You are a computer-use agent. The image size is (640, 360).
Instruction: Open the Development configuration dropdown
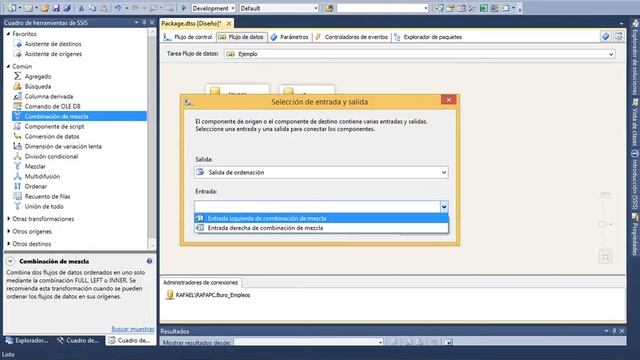click(233, 8)
